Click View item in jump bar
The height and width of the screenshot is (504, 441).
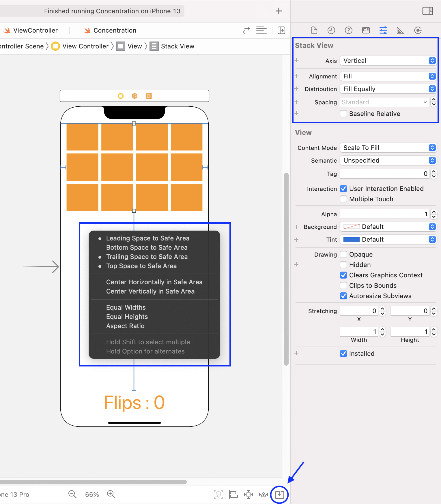click(129, 46)
